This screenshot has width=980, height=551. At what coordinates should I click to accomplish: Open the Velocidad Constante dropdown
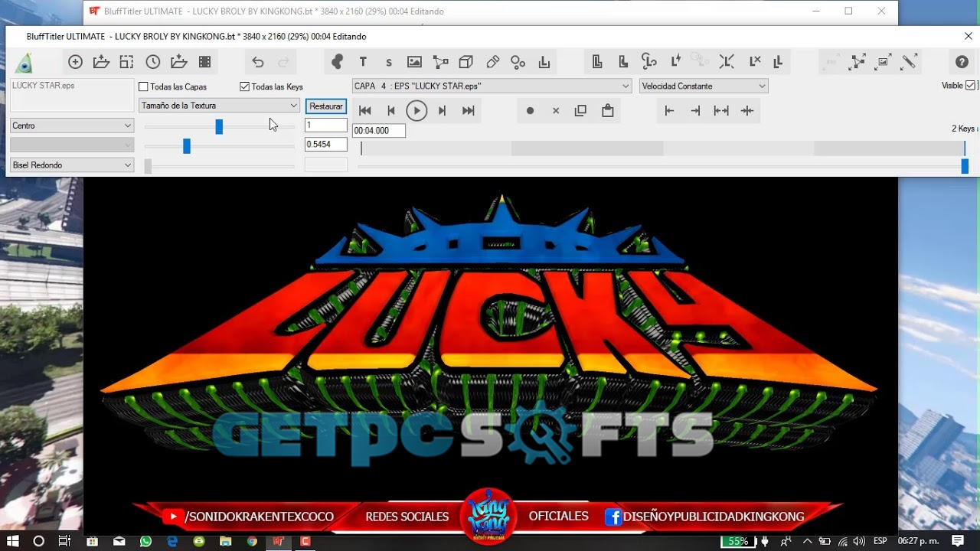[x=704, y=86]
